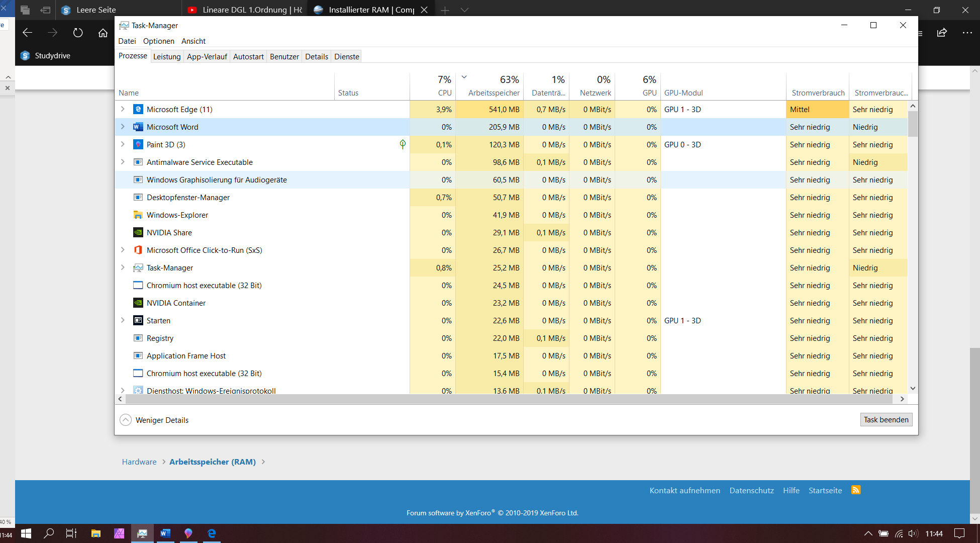Screen dimensions: 980x543
Task: Open a new Edge tab with plus
Action: point(445,10)
